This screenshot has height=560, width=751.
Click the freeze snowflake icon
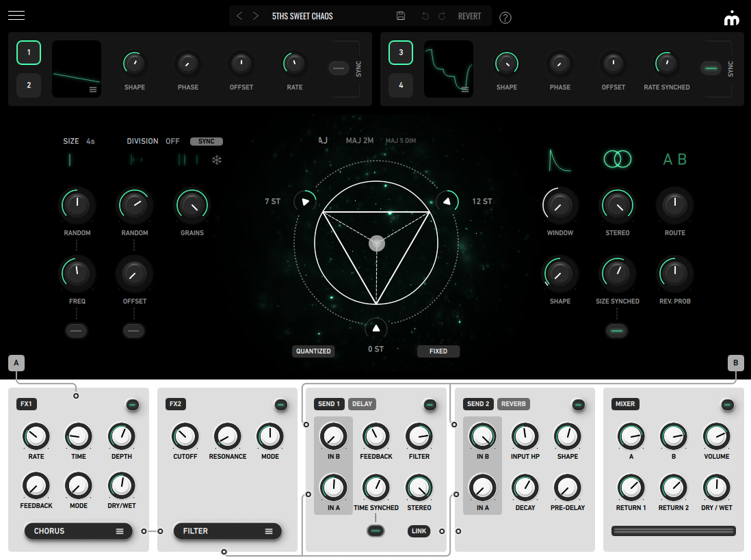(217, 160)
